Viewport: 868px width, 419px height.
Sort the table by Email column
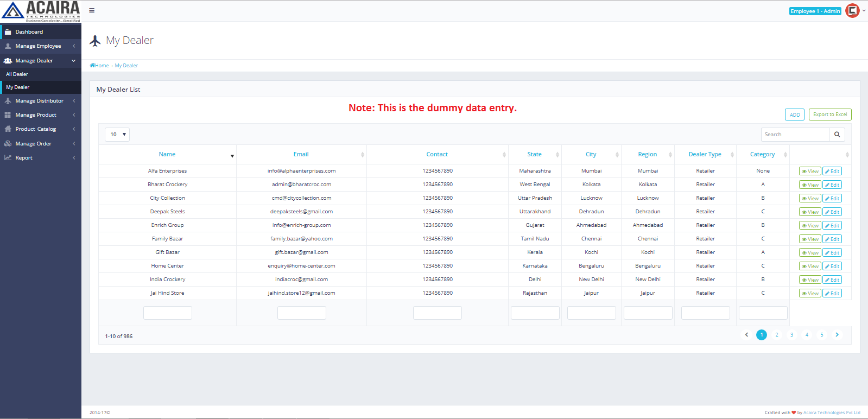301,155
